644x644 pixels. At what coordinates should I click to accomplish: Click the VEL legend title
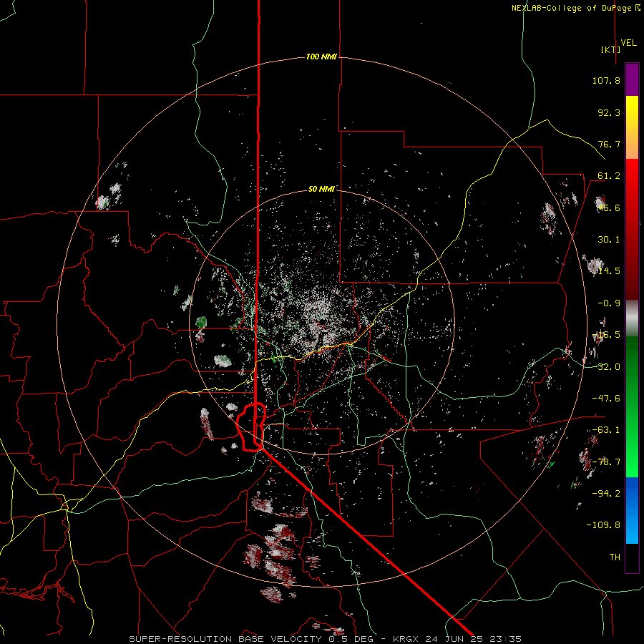point(628,43)
